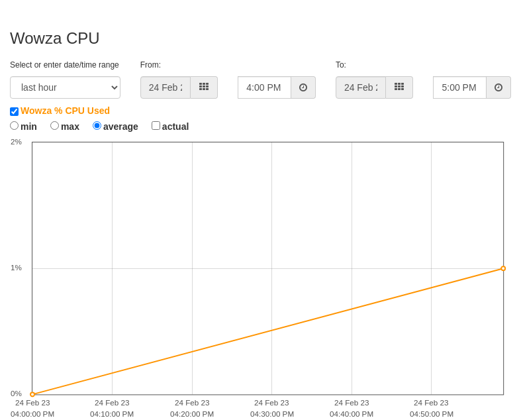
Task: Select the min radio button
Action: tap(15, 126)
